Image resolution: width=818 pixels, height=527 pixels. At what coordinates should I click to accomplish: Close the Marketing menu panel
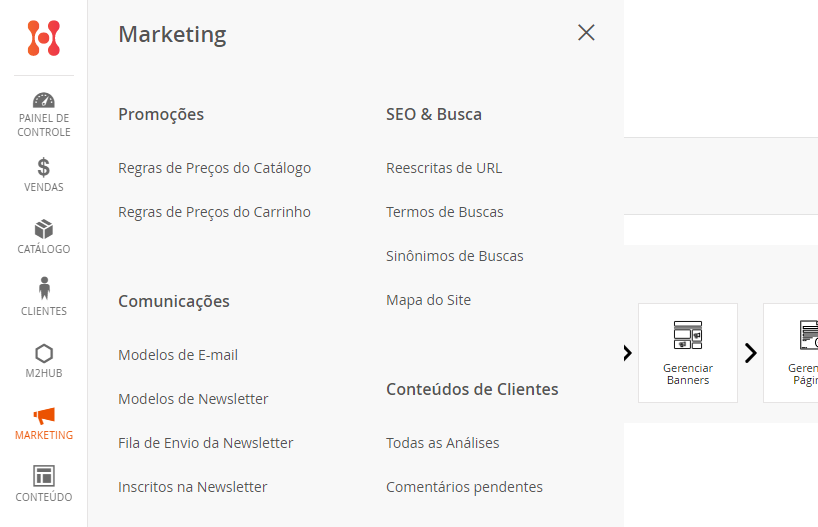pos(586,33)
